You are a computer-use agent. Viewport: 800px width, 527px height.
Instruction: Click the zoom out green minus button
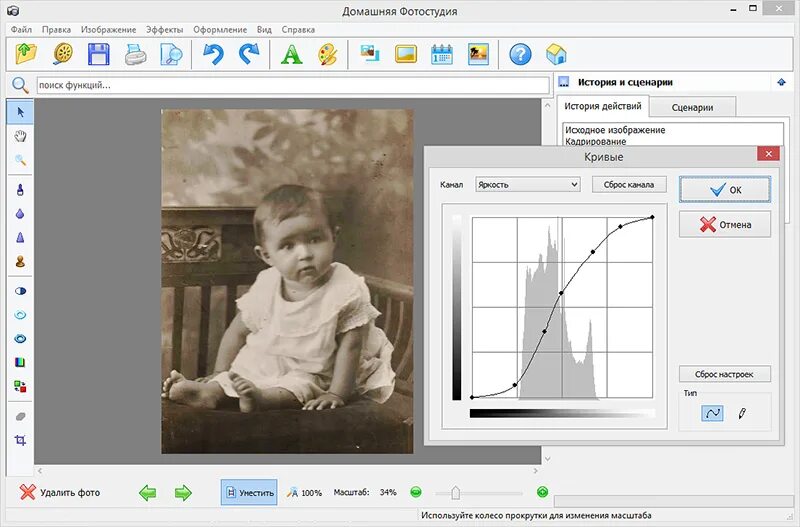pyautogui.click(x=416, y=492)
